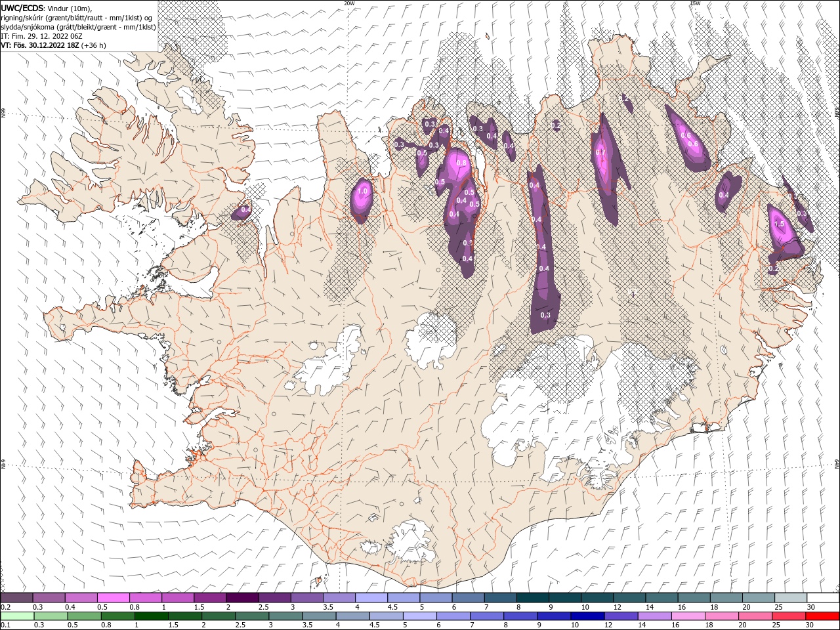Select the top-row swatch between 12 and 14
This screenshot has height=630, width=840.
coord(629,597)
